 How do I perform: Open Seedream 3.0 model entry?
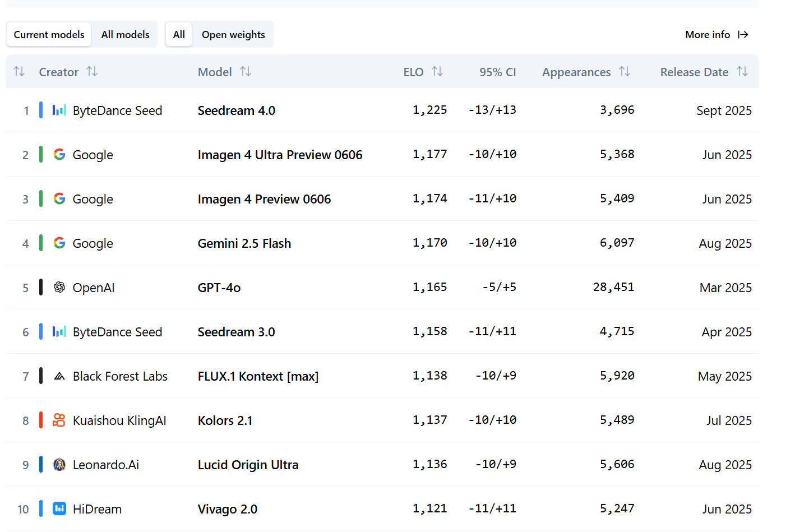point(236,332)
